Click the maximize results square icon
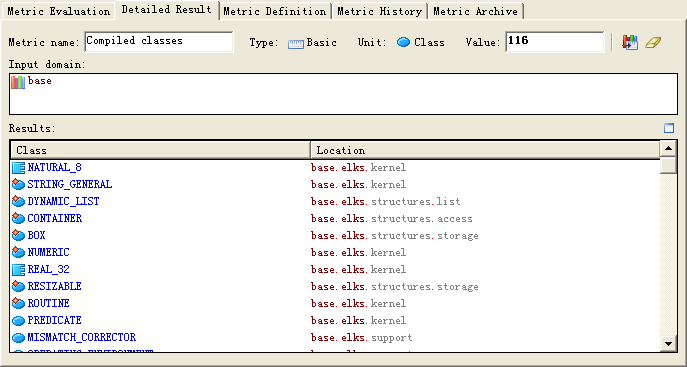This screenshot has width=687, height=367. (669, 128)
